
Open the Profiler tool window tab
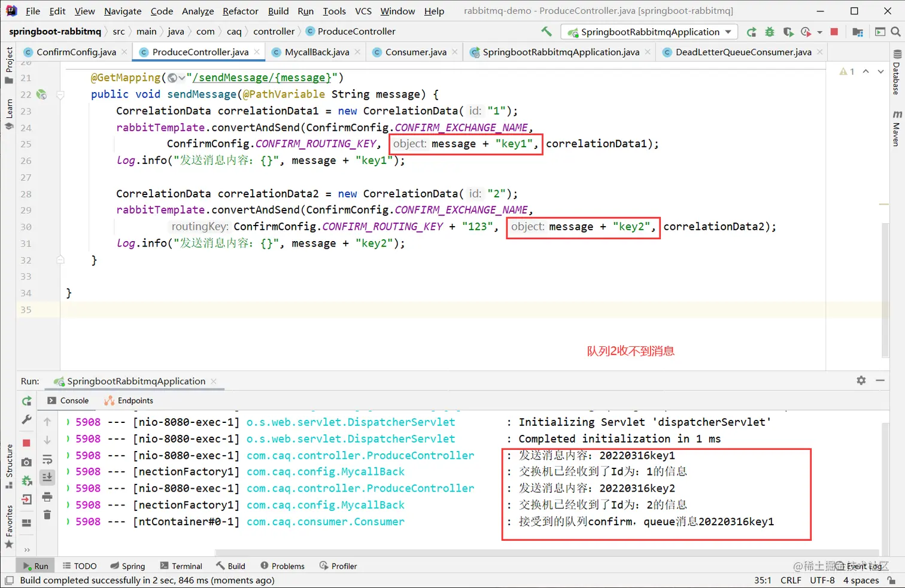(x=338, y=566)
